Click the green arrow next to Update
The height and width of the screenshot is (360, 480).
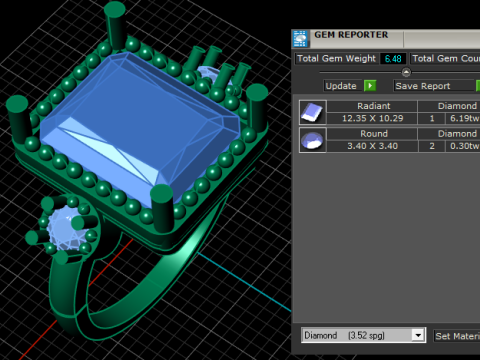click(370, 86)
